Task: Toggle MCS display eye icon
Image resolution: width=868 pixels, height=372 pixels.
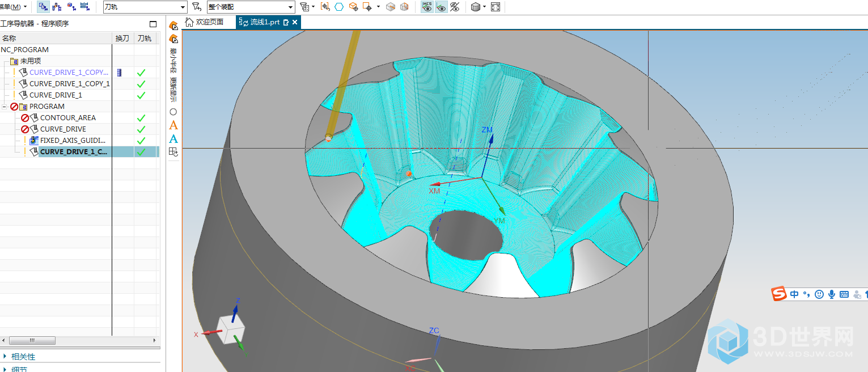Action: pyautogui.click(x=427, y=7)
